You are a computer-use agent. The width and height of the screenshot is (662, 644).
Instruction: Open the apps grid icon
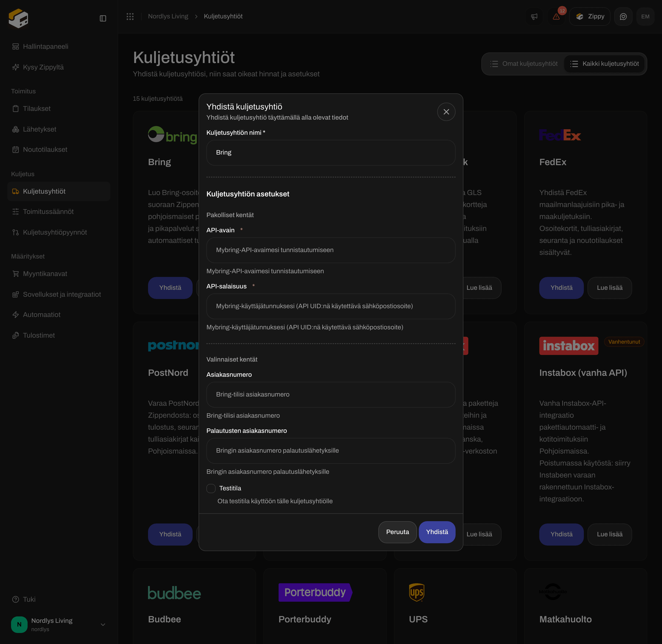(130, 17)
